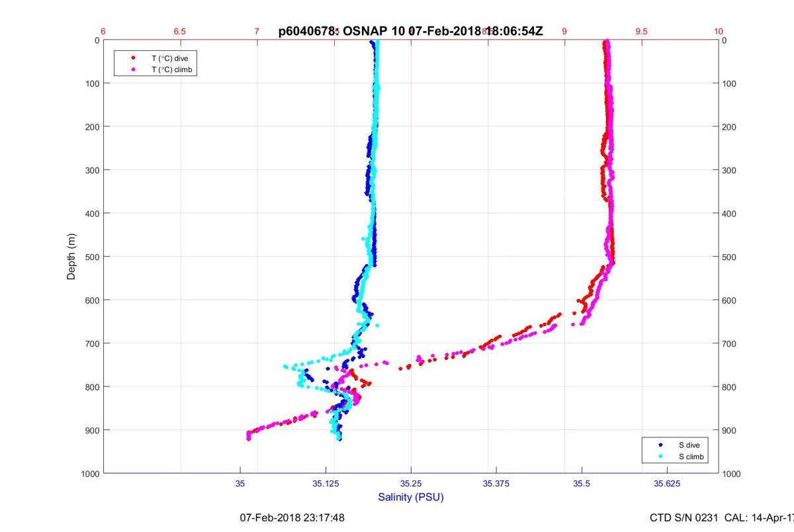The height and width of the screenshot is (532, 794).
Task: Click depth tick '1000' on the left axis
Action: pyautogui.click(x=89, y=473)
